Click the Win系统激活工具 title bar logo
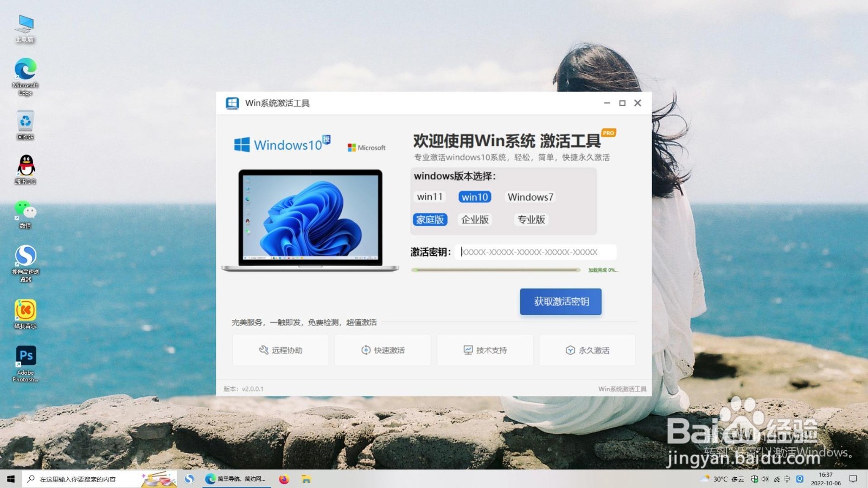Viewport: 868px width, 488px height. coord(232,103)
